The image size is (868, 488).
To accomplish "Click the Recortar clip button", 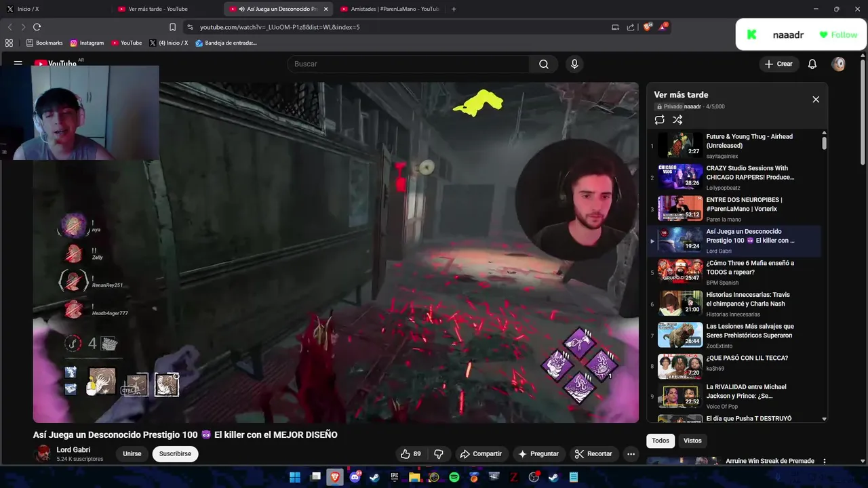I will tap(593, 454).
